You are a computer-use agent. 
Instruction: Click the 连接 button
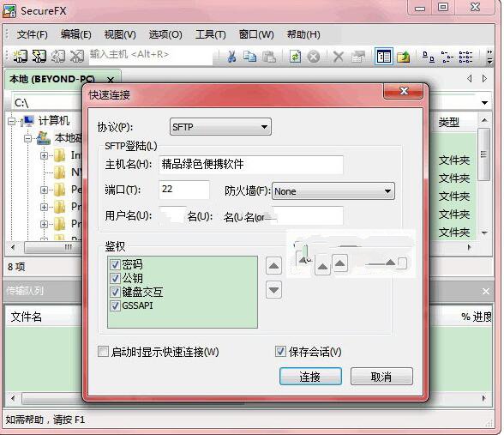[310, 377]
